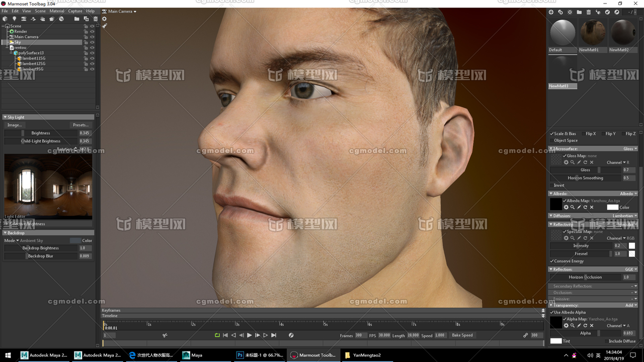Open the File menu
The width and height of the screenshot is (644, 362).
[5, 11]
